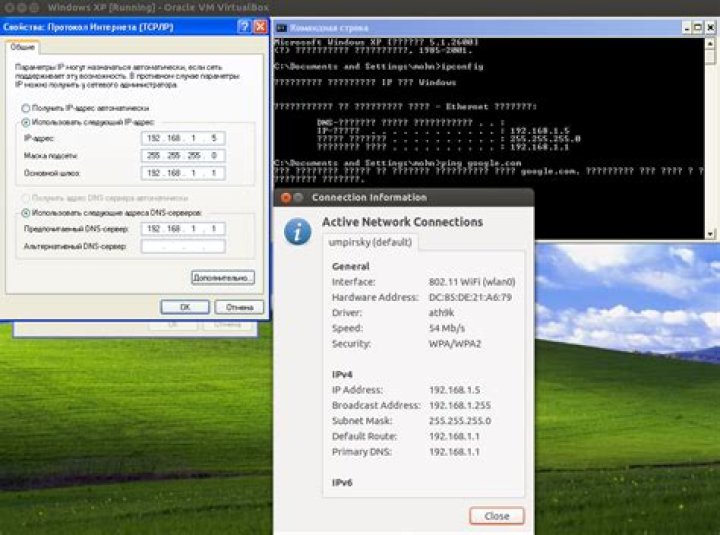
Task: Click the command prompt scrollbar up arrow
Action: coord(710,44)
